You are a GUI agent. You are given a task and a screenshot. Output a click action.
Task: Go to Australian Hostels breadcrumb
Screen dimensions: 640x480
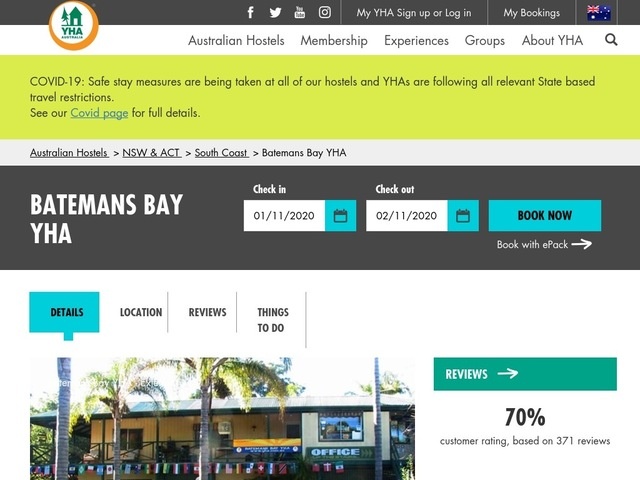pos(69,153)
